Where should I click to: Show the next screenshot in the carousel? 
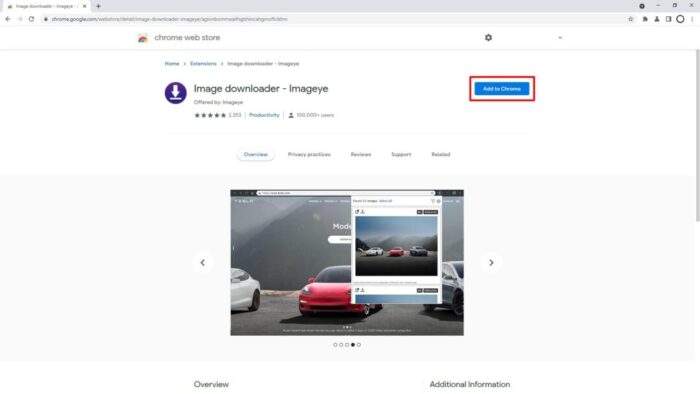[491, 263]
